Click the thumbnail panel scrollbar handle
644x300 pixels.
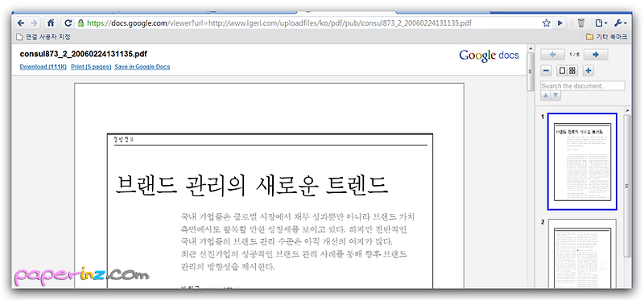(x=627, y=186)
